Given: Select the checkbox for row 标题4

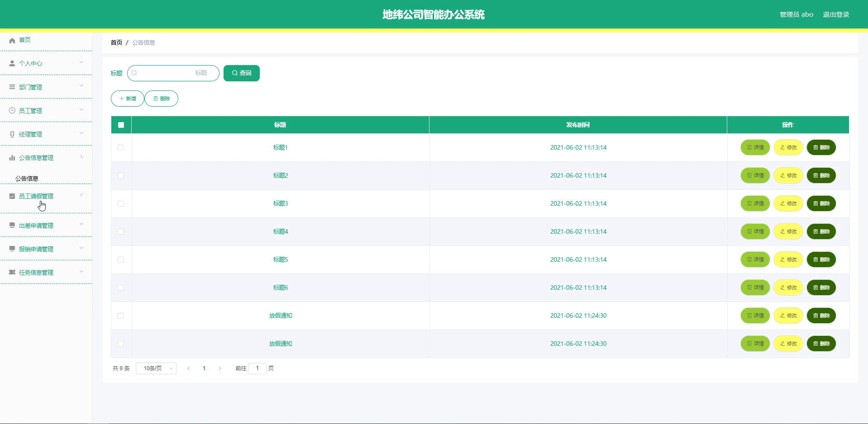Looking at the screenshot, I should coord(120,231).
